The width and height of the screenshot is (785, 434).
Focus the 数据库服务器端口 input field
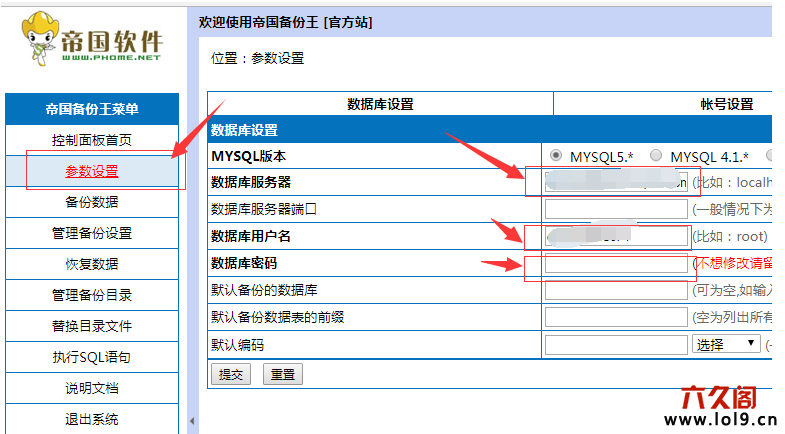(616, 209)
